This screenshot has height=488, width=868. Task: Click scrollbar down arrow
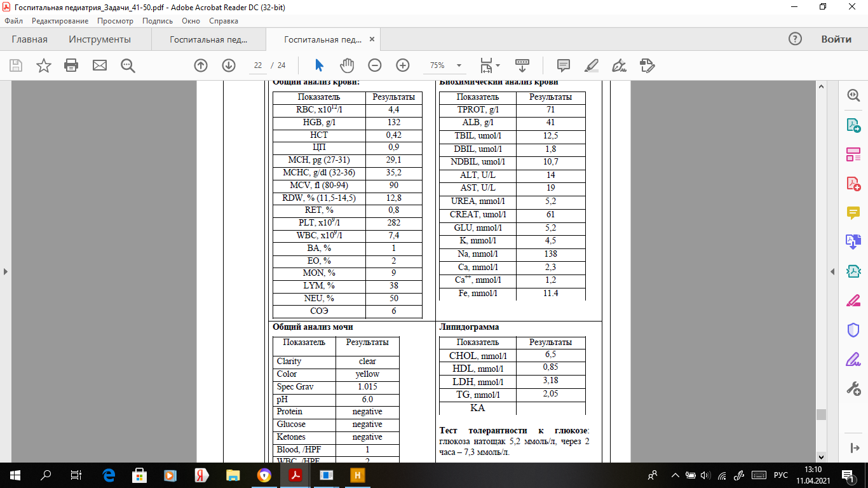click(x=821, y=457)
